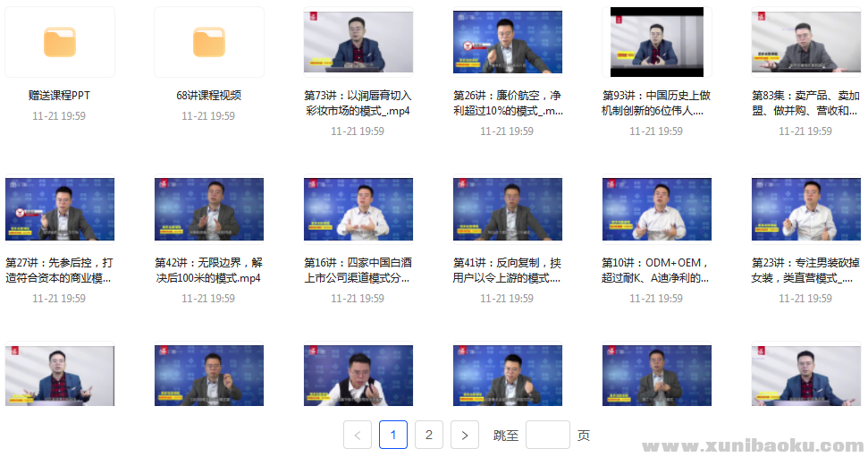868x457 pixels.
Task: Open video thumbnail for 第93讲 中国历史
Action: point(656,42)
